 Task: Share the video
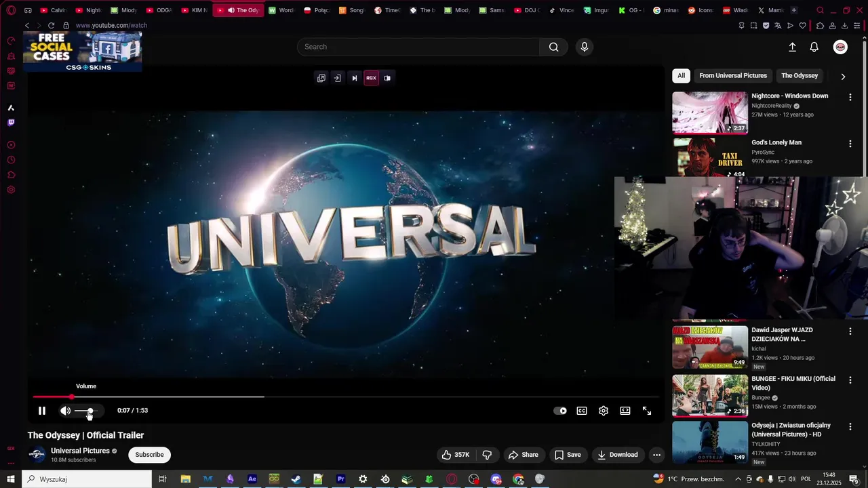pyautogui.click(x=524, y=455)
